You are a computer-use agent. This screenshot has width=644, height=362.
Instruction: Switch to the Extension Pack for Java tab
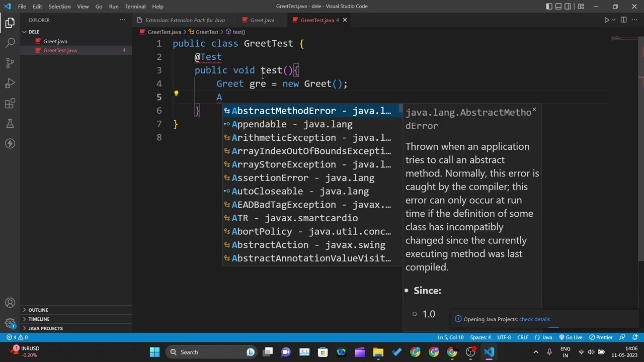tap(184, 20)
